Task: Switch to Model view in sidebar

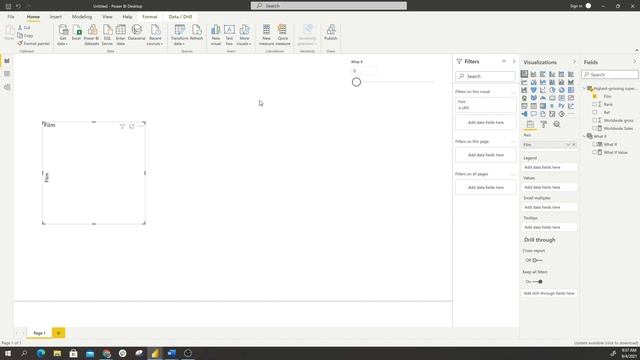Action: tap(7, 87)
